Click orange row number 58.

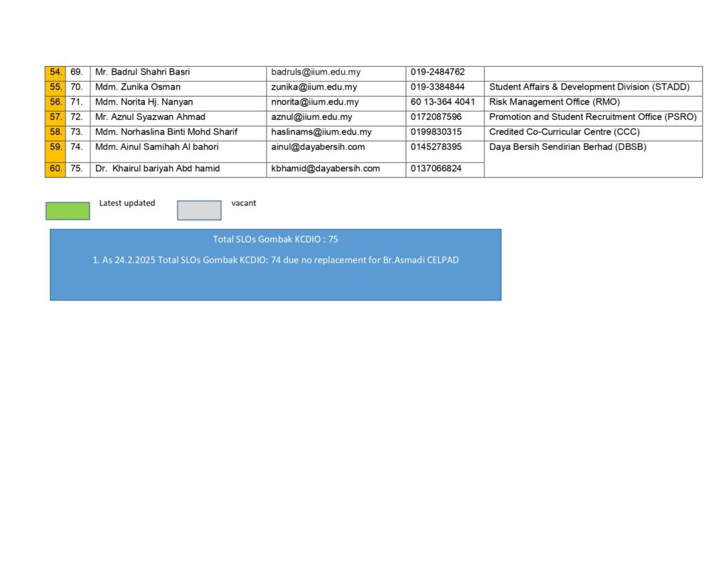point(55,133)
